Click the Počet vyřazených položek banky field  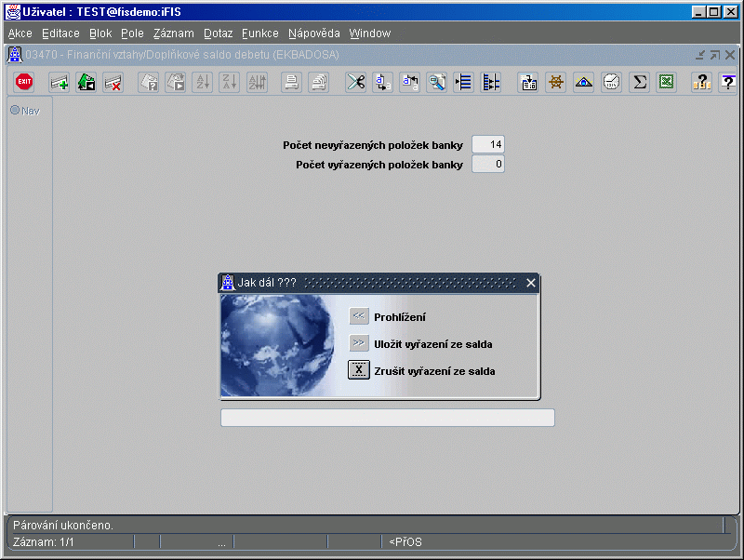coord(488,165)
